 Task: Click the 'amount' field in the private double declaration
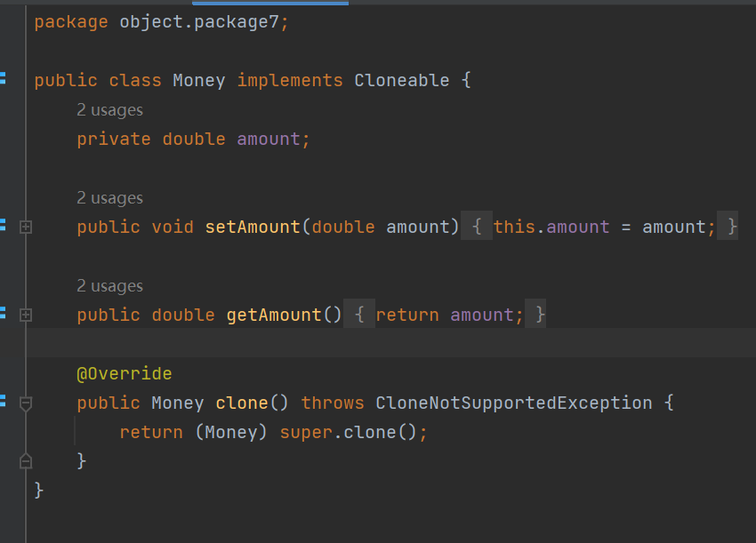(x=269, y=140)
